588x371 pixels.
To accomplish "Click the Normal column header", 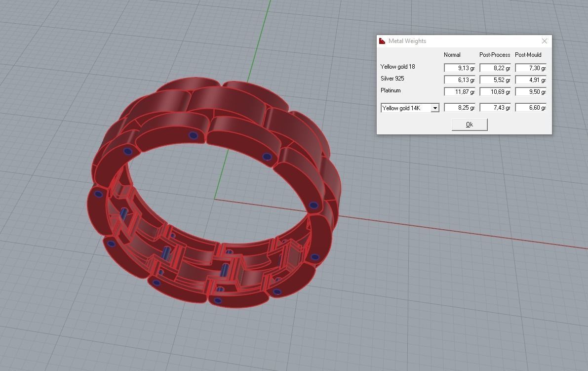I will click(x=452, y=55).
